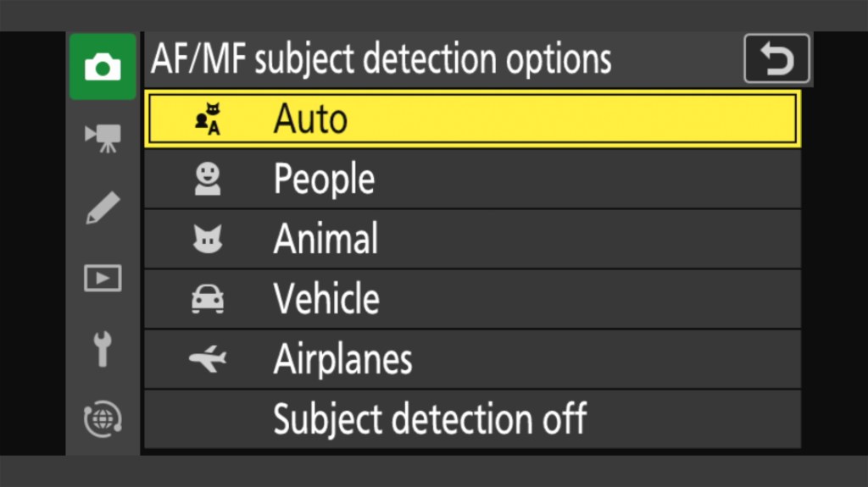Screen dimensions: 868x487
Task: Click the Vehicle car icon
Action: (208, 299)
